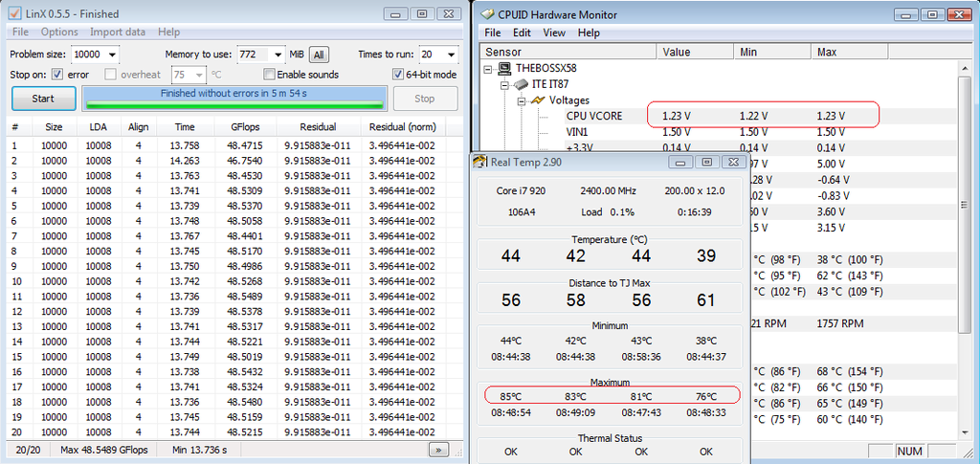Maximize the CPUID Hardware Monitor window

click(x=932, y=14)
